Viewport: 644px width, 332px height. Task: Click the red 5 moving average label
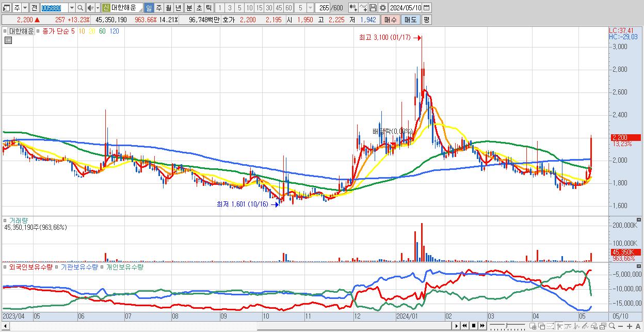click(x=73, y=31)
